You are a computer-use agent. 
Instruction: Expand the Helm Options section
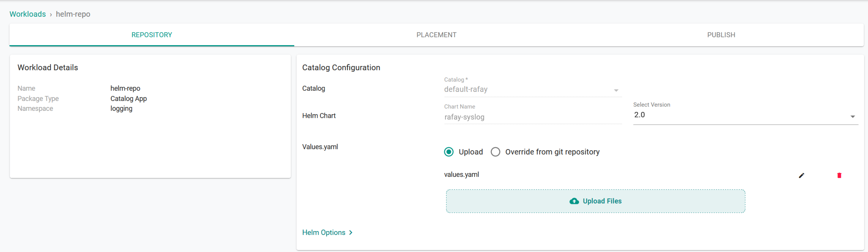324,232
